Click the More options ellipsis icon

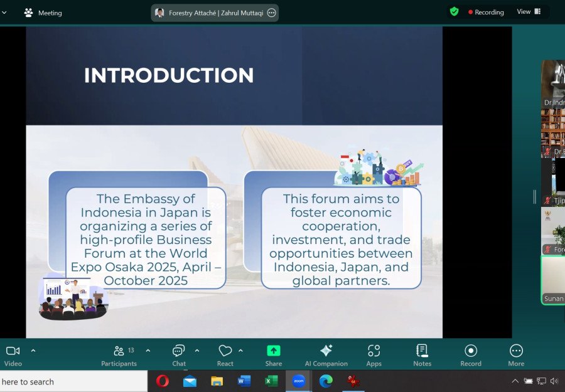[x=516, y=354]
